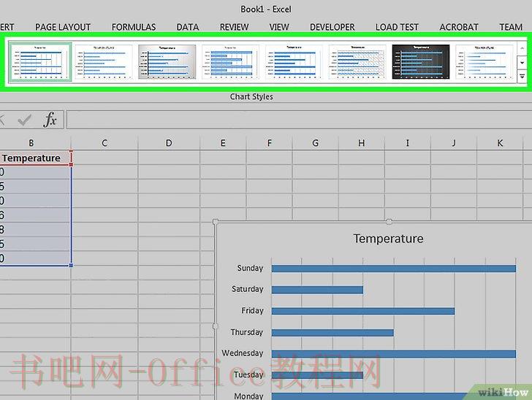Image resolution: width=532 pixels, height=400 pixels.
Task: Select column B header
Action: pyautogui.click(x=31, y=143)
